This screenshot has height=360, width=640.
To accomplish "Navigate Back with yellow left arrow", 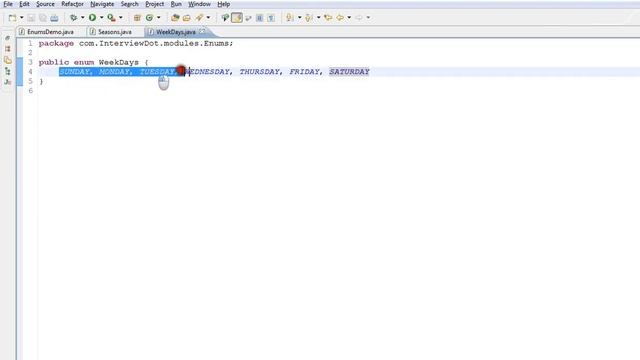I will click(340, 18).
